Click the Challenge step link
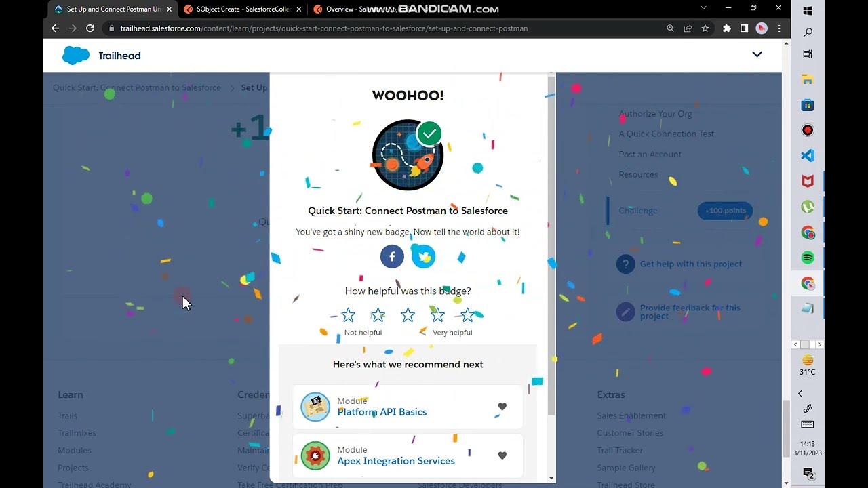The image size is (868, 488). [638, 211]
